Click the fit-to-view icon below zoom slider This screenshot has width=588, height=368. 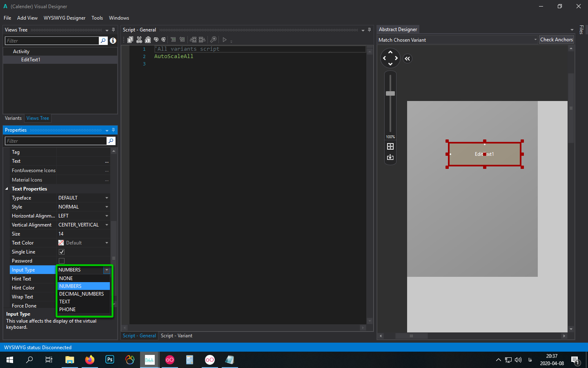(390, 146)
